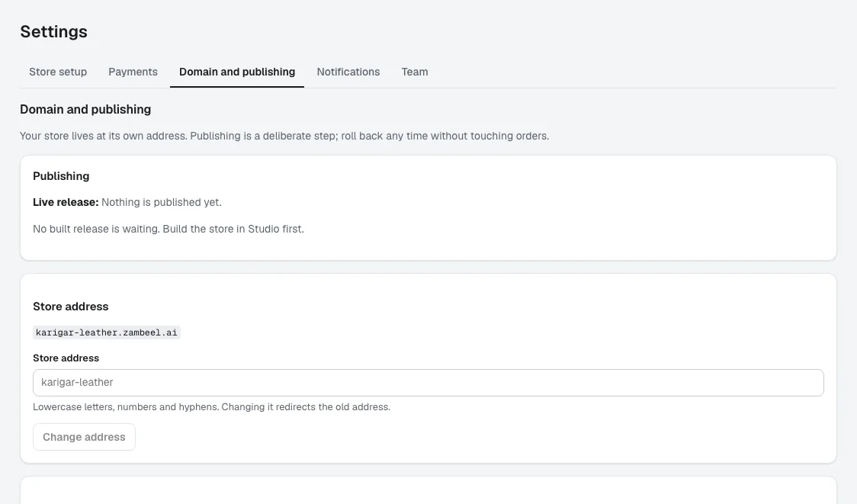Click the Change address button
Viewport: 857px width, 504px height.
(x=84, y=437)
